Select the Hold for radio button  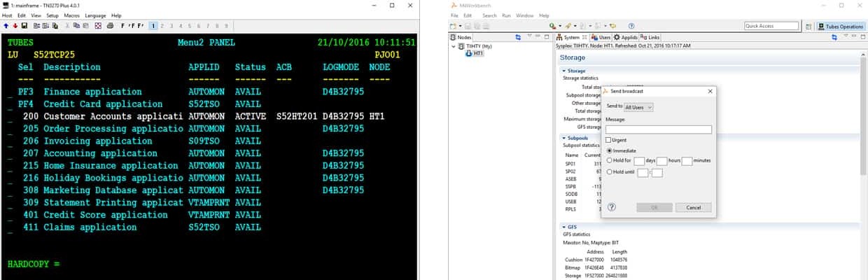[609, 160]
